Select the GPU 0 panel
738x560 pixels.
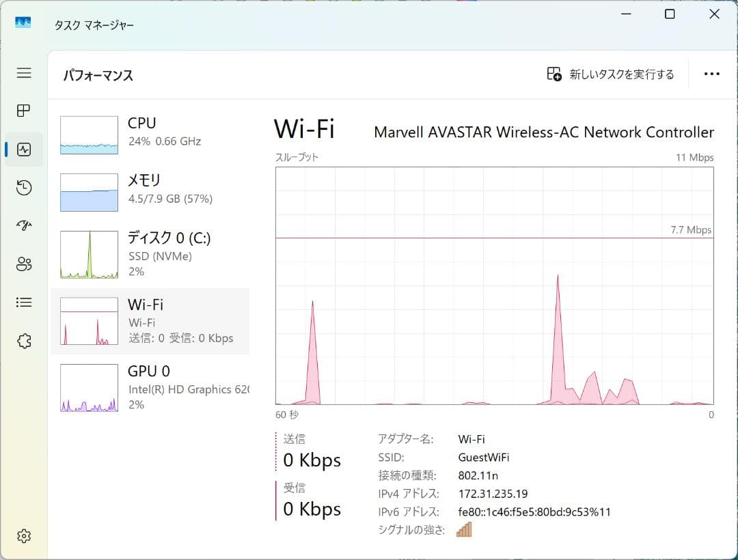pos(150,387)
